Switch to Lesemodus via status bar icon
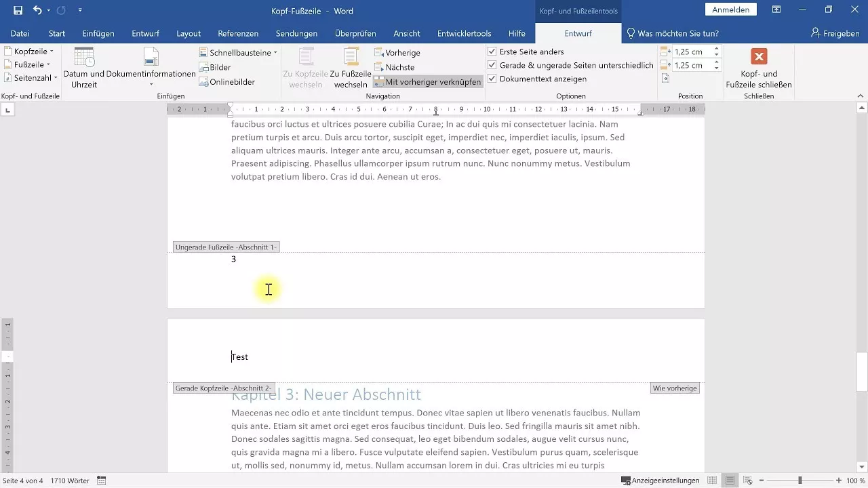This screenshot has width=868, height=488. [713, 481]
